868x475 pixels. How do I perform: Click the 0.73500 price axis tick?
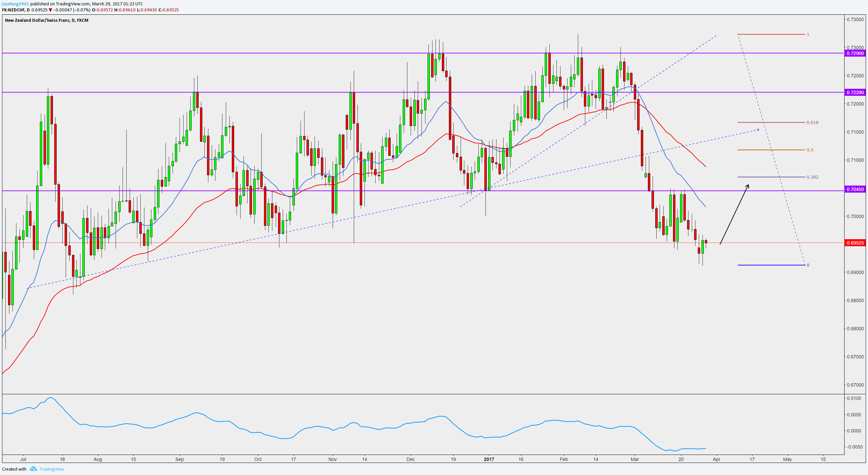pos(855,19)
